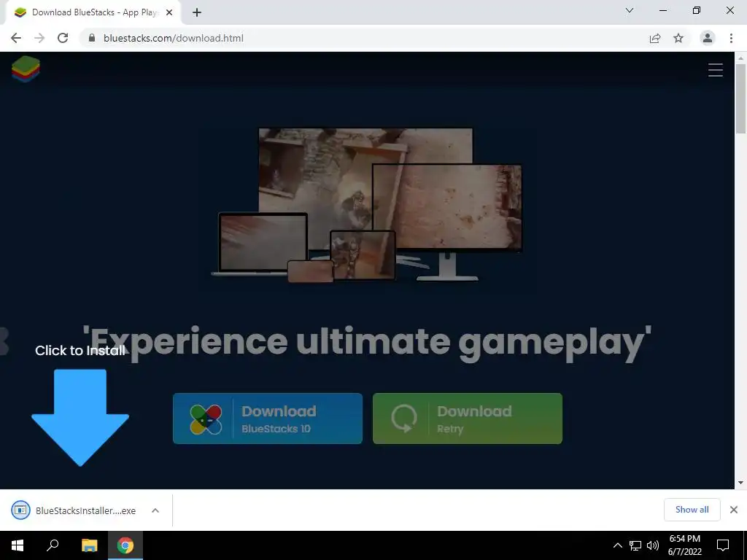Viewport: 747px width, 560px height.
Task: Open the taskbar clock and date
Action: click(684, 545)
